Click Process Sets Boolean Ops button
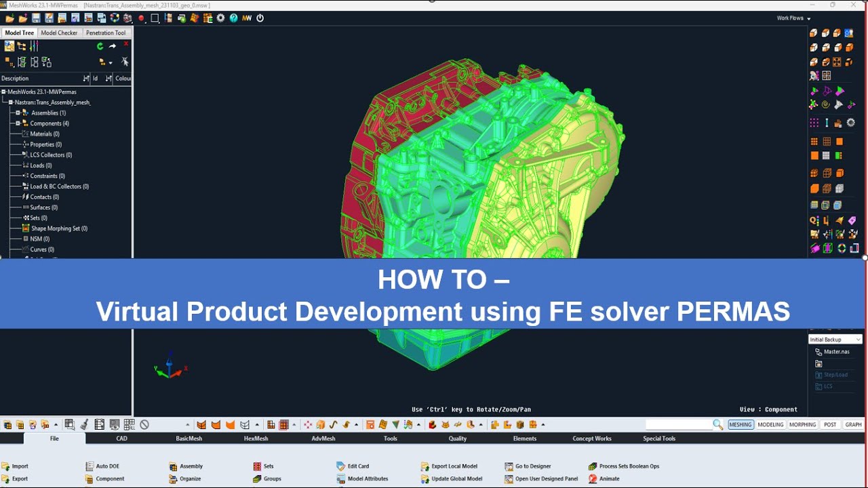Viewport: 868px width, 488px height. [x=625, y=466]
